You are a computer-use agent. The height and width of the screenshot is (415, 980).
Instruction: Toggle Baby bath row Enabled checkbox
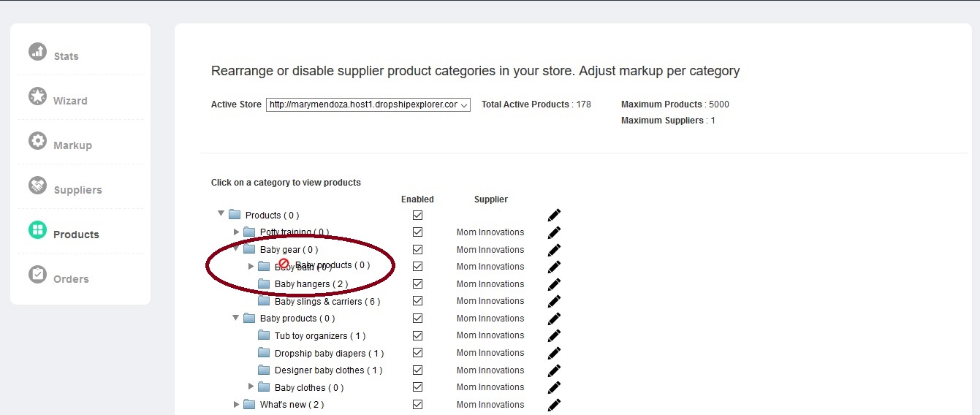click(417, 267)
